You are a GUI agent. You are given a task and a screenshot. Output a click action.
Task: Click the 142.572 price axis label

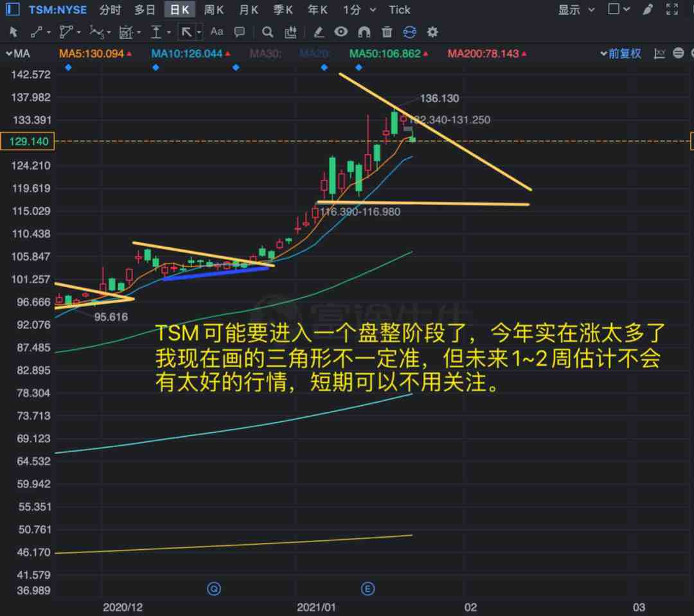pyautogui.click(x=31, y=75)
